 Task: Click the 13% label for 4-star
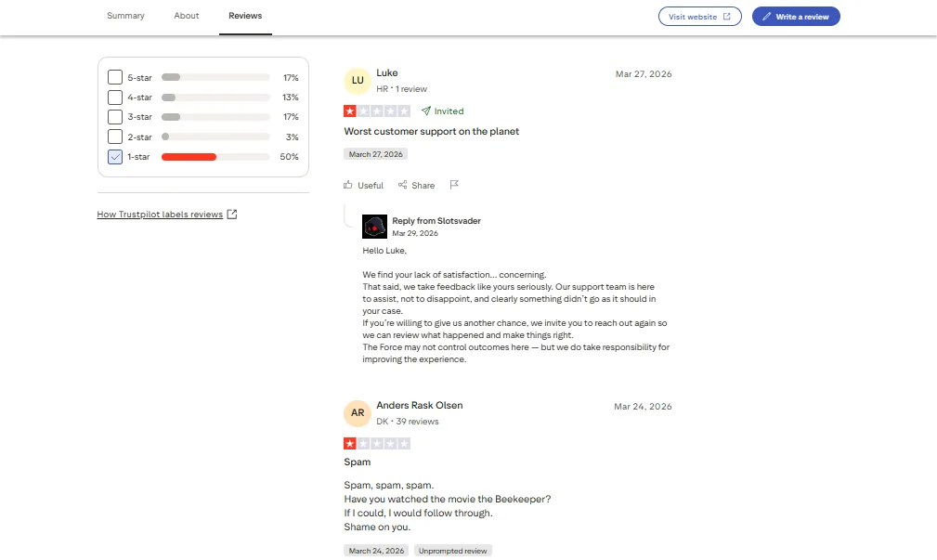291,97
